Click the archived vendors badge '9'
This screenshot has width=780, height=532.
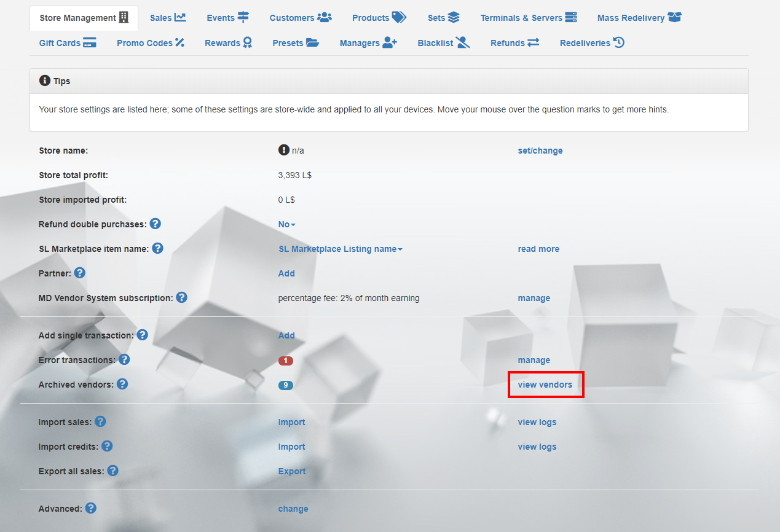tap(286, 385)
